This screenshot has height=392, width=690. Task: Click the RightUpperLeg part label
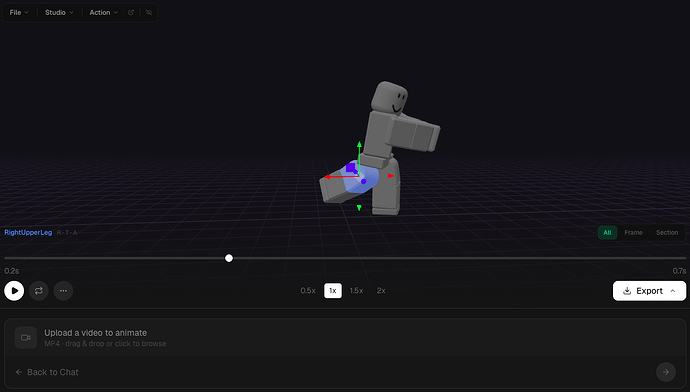click(28, 232)
